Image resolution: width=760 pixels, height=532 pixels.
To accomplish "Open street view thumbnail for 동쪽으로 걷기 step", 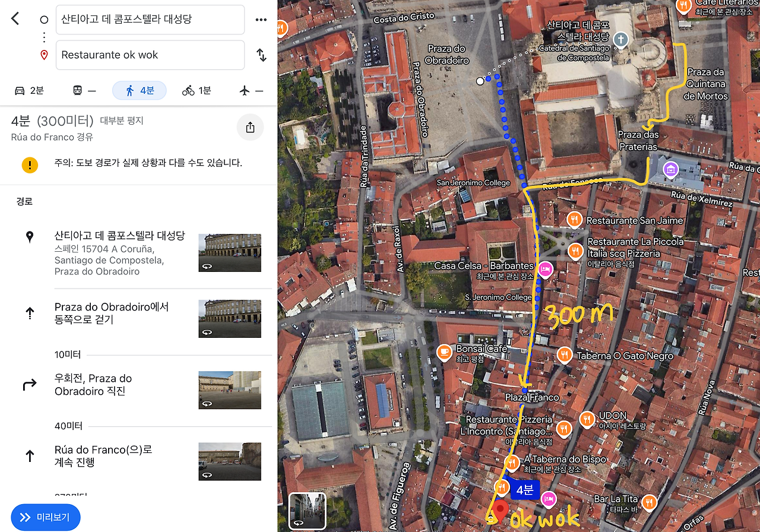I will coord(230,319).
